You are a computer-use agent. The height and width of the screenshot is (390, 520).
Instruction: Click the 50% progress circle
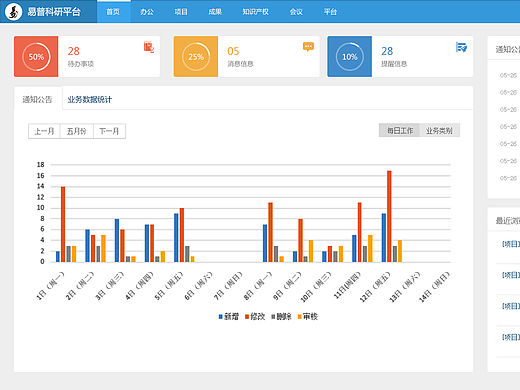pos(36,57)
